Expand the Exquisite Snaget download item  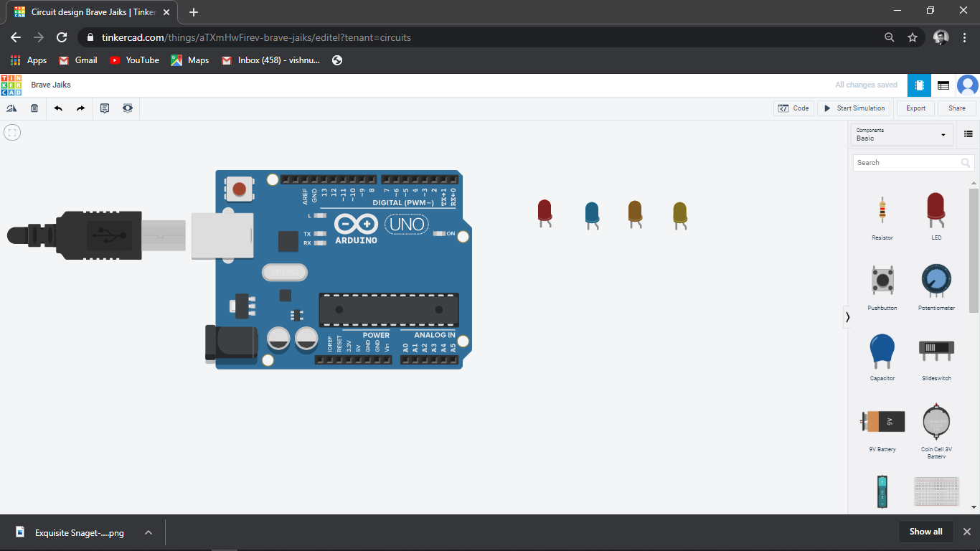click(148, 532)
